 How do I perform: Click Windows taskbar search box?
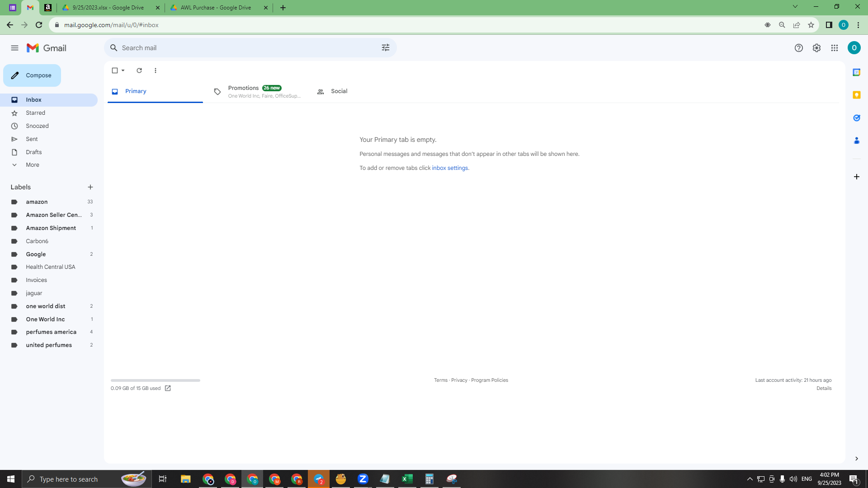click(x=86, y=479)
